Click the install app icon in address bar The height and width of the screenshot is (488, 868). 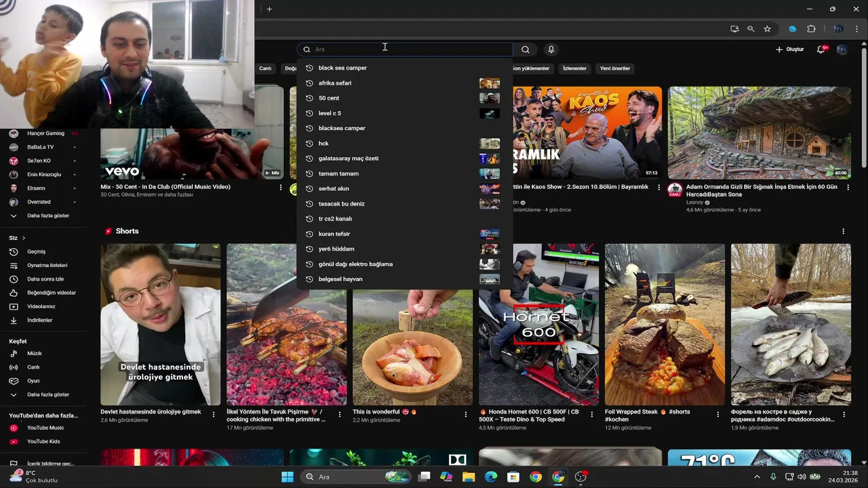click(734, 29)
